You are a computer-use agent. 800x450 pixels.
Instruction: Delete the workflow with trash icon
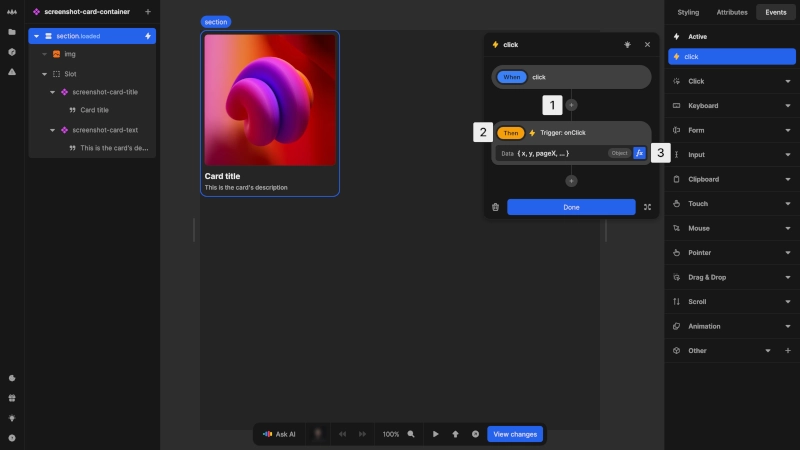(x=495, y=207)
